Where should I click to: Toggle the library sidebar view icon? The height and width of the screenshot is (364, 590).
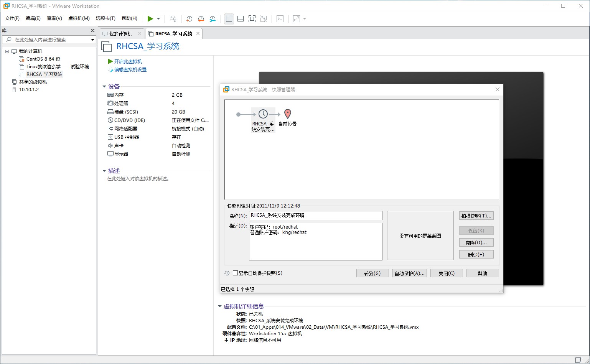click(x=229, y=19)
